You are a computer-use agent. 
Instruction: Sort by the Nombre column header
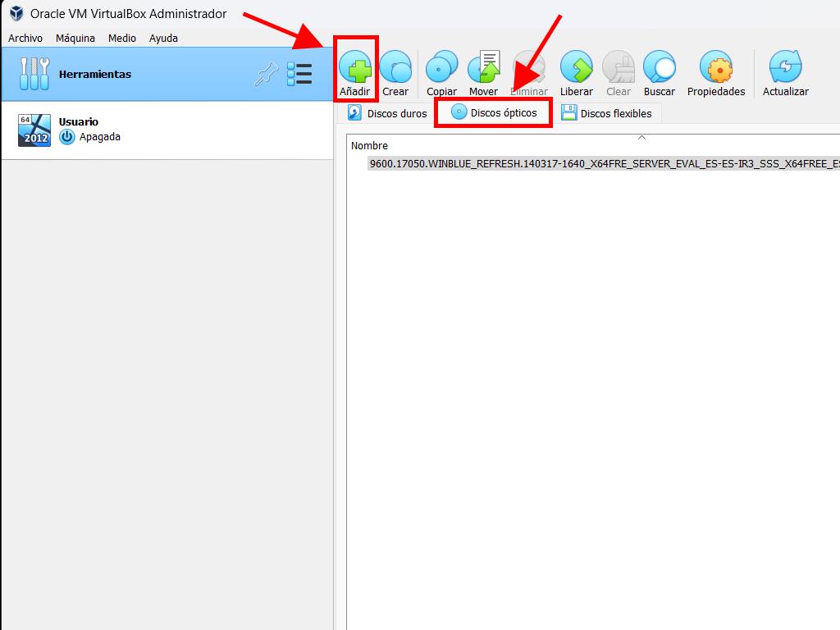pos(369,146)
